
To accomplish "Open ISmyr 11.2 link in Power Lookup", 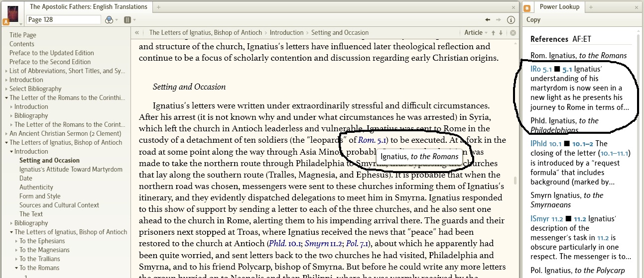I will 546,218.
